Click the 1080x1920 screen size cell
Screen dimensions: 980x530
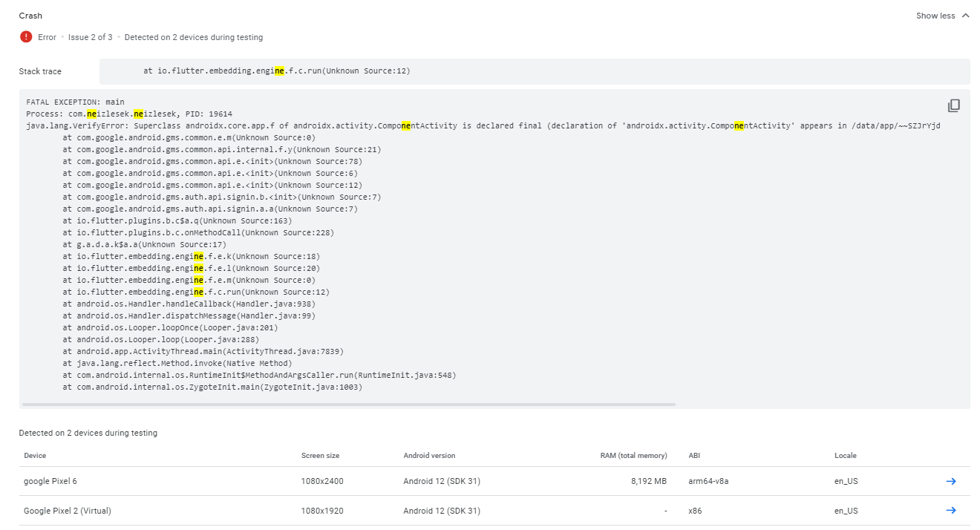tap(322, 511)
